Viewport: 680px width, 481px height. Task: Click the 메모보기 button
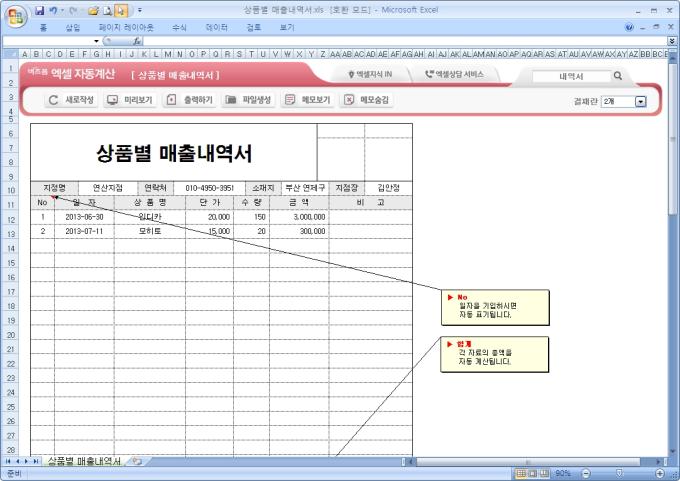coord(307,100)
